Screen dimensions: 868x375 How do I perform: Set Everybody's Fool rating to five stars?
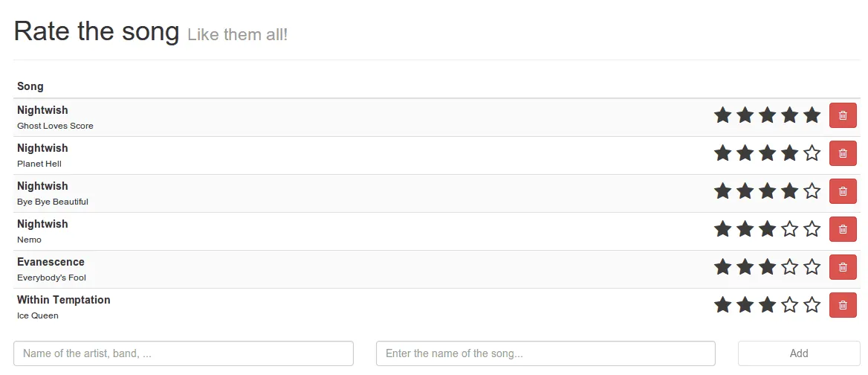tap(812, 267)
